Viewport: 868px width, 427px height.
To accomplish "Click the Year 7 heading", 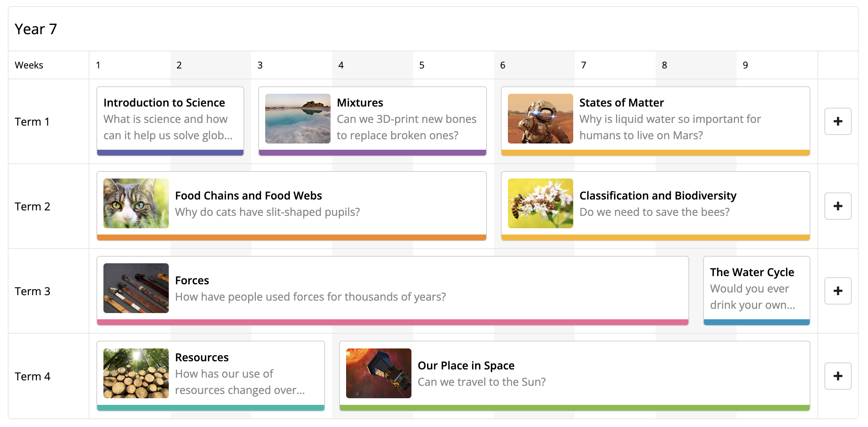I will pyautogui.click(x=36, y=29).
